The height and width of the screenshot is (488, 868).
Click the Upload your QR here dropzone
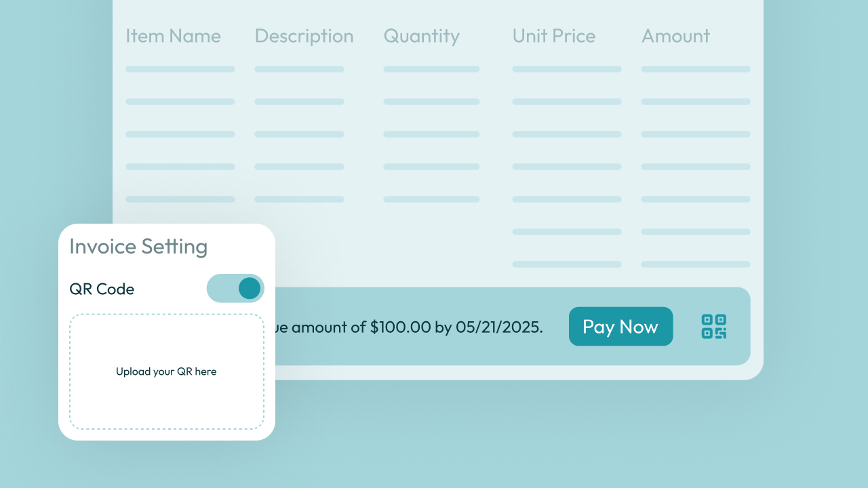(167, 371)
